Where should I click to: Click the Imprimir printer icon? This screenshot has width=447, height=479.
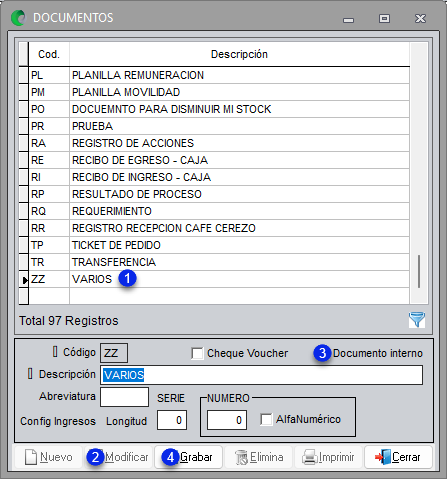tap(309, 457)
